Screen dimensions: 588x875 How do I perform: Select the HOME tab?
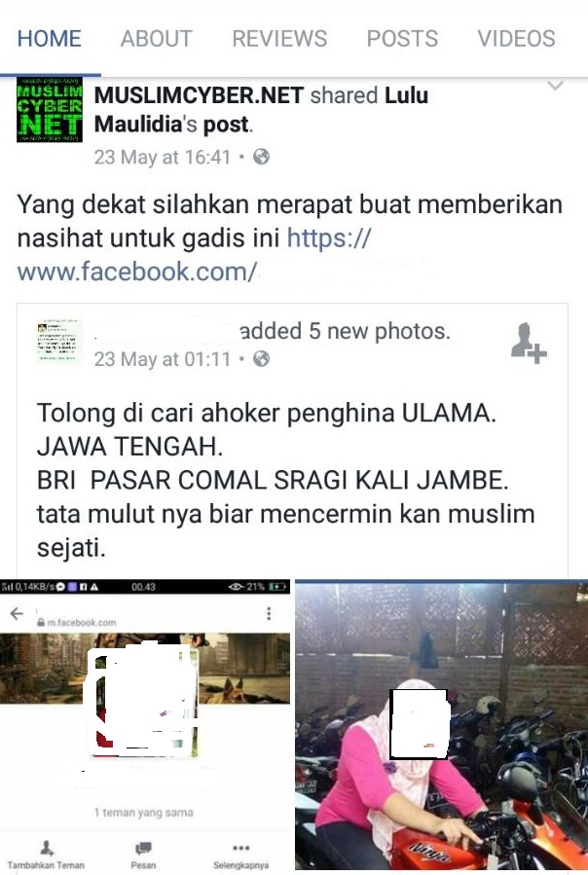[50, 39]
